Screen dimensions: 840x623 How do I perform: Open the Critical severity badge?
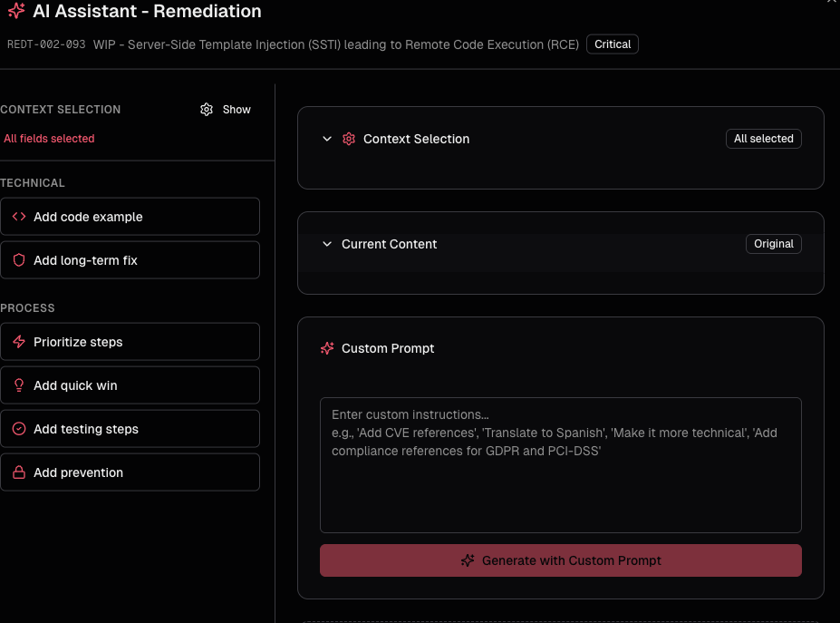(612, 44)
